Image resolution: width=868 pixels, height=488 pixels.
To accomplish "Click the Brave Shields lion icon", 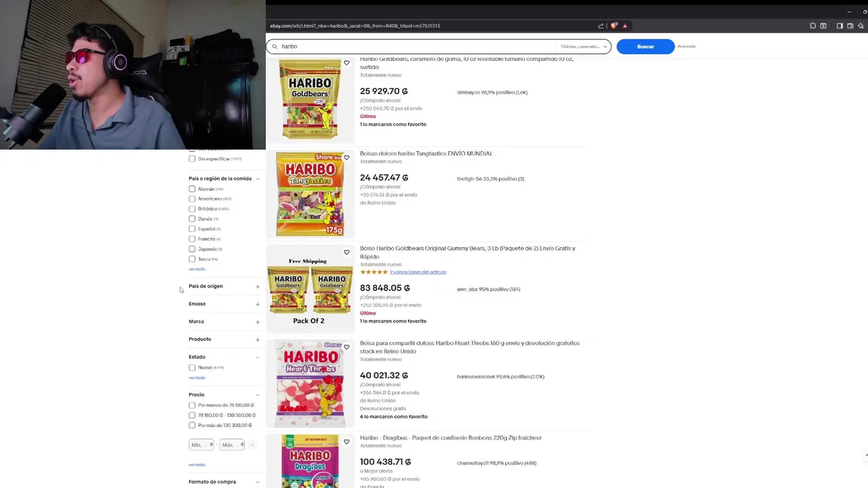I will coord(614,26).
